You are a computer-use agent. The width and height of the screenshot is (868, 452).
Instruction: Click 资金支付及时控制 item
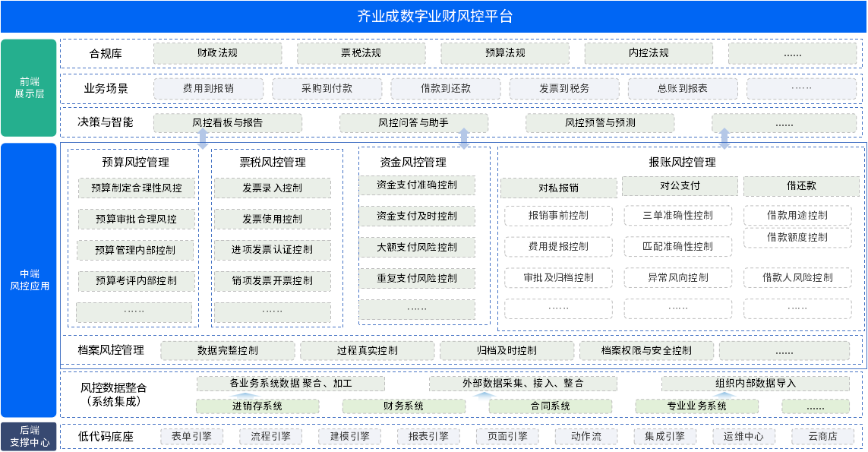click(417, 216)
